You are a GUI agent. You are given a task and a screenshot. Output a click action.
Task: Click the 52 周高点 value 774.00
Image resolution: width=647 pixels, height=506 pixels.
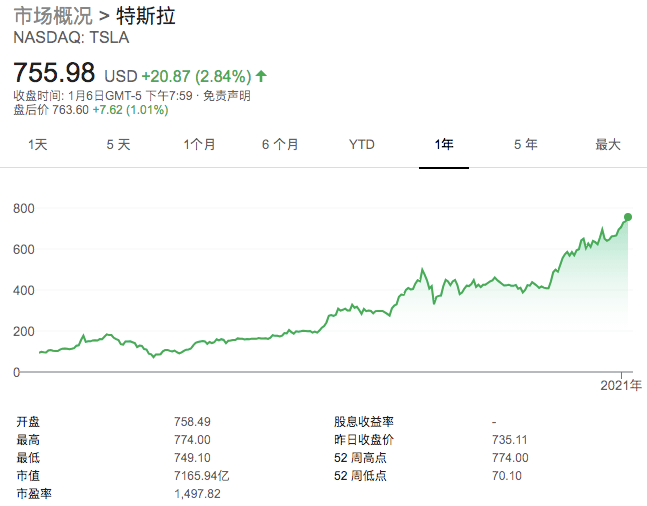(510, 458)
